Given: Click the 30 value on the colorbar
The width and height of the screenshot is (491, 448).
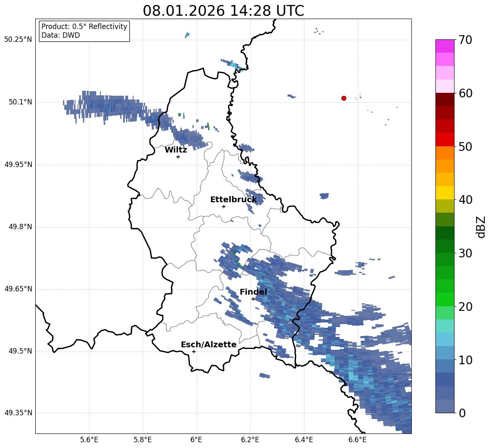Looking at the screenshot, I should 465,253.
